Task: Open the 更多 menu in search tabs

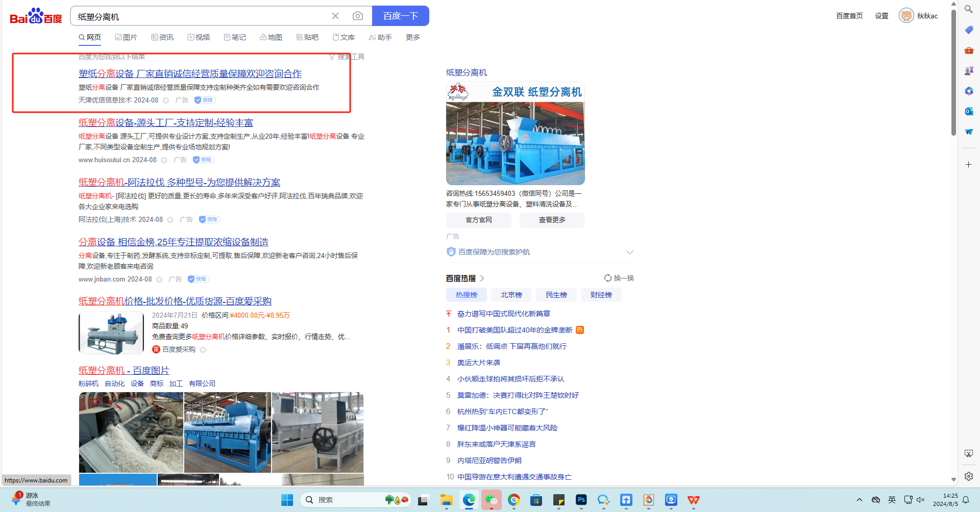Action: pyautogui.click(x=413, y=37)
